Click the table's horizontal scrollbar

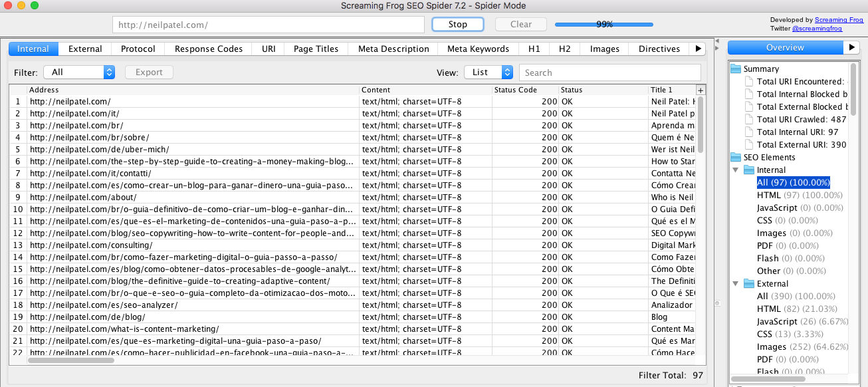point(71,360)
